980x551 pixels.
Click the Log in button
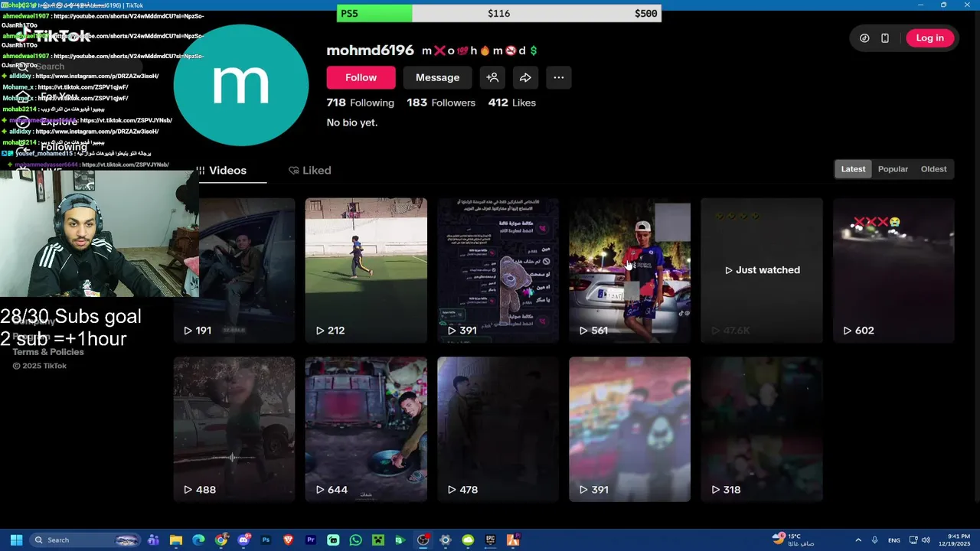pos(929,37)
